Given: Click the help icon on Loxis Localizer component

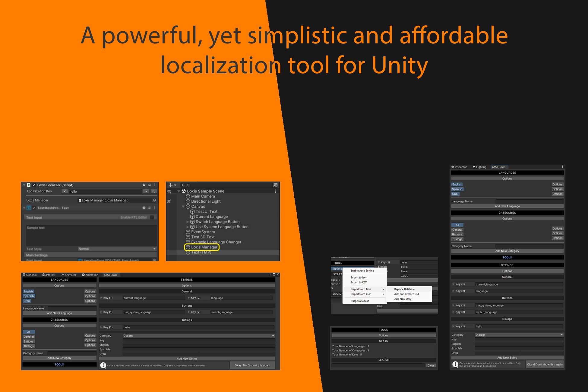Looking at the screenshot, I should click(144, 185).
